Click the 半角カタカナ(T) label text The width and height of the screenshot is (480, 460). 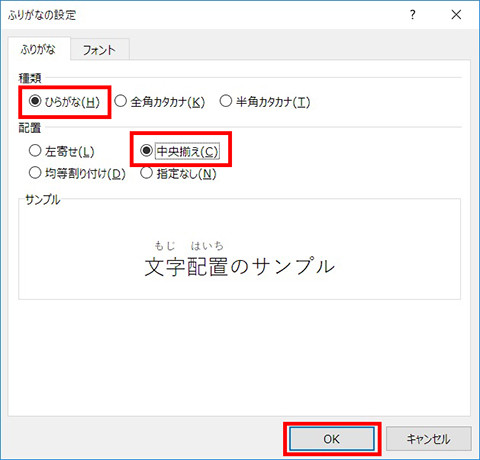click(x=273, y=102)
